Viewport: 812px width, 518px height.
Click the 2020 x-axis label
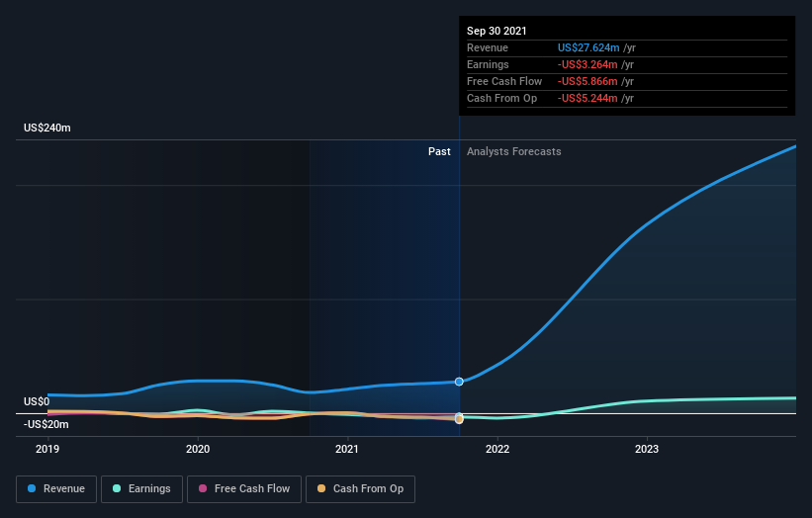[x=198, y=449]
